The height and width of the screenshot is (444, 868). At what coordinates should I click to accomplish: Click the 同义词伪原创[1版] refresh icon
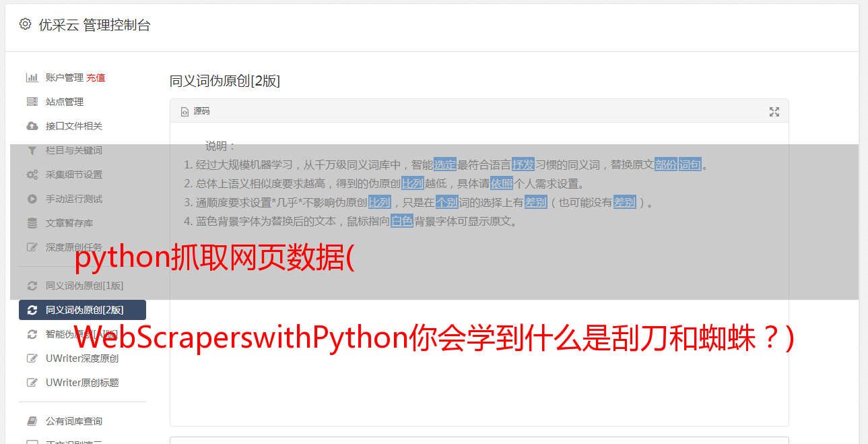point(32,286)
